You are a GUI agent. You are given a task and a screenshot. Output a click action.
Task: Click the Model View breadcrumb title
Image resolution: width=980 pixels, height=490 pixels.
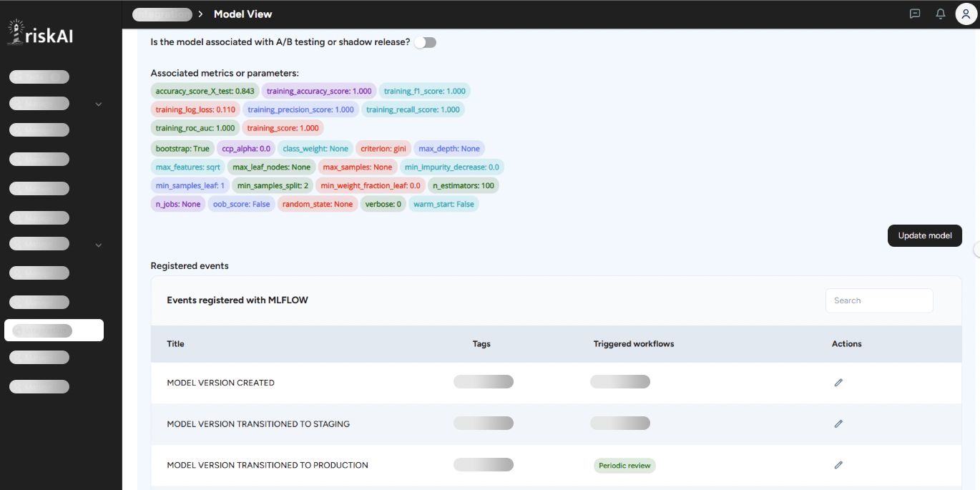pyautogui.click(x=243, y=14)
